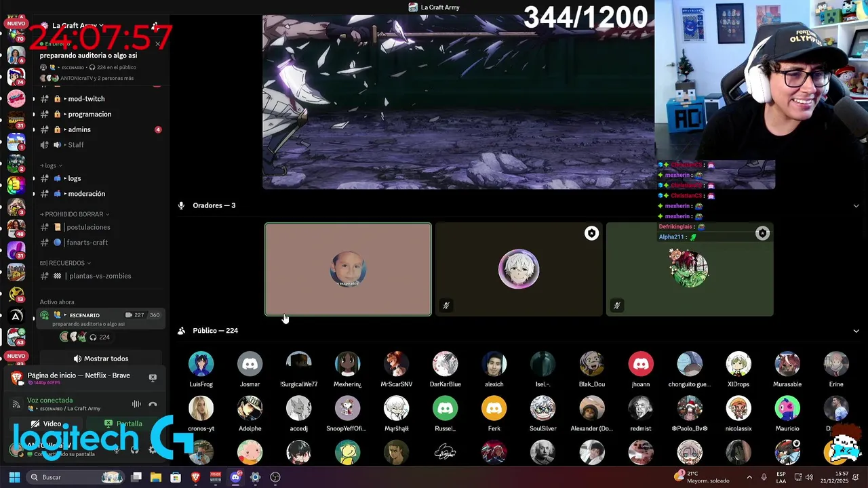
Task: Toggle screen sharing with Pantalla button
Action: (x=123, y=424)
